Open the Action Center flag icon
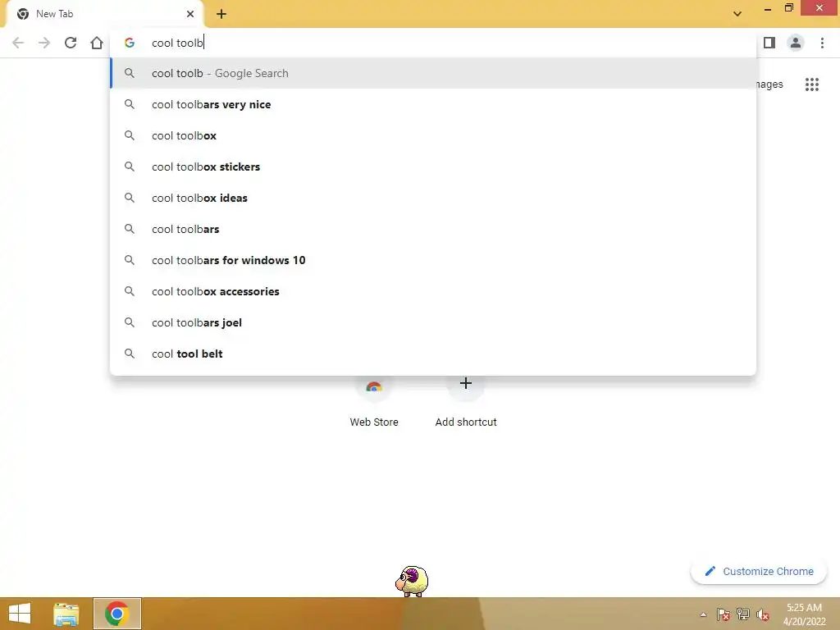The width and height of the screenshot is (840, 630). click(724, 614)
